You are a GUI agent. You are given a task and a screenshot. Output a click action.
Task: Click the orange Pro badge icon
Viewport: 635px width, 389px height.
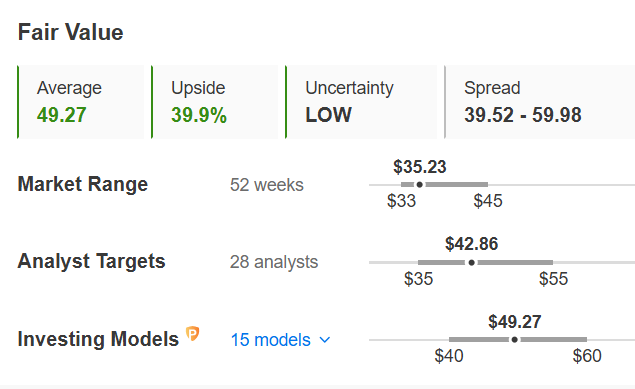pos(193,334)
